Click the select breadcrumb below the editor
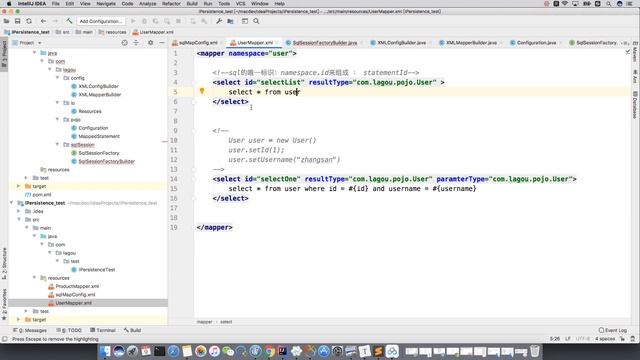The width and height of the screenshot is (640, 360). 226,322
